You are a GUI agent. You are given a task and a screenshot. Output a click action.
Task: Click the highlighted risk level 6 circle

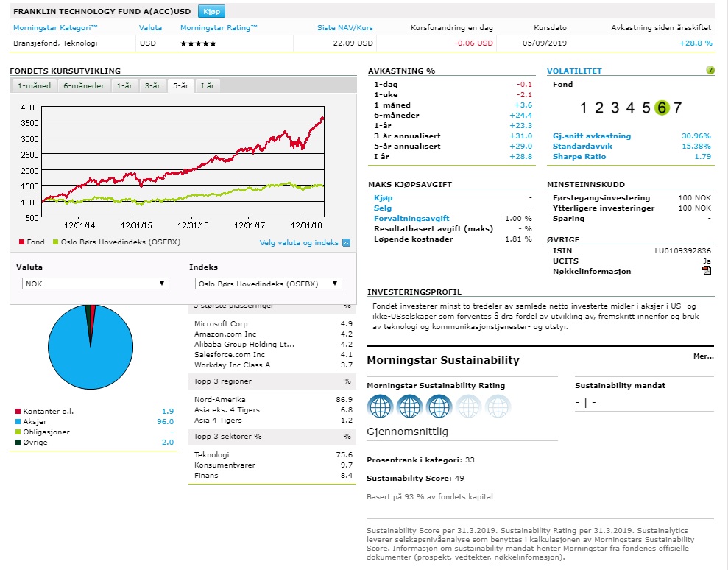[x=662, y=108]
